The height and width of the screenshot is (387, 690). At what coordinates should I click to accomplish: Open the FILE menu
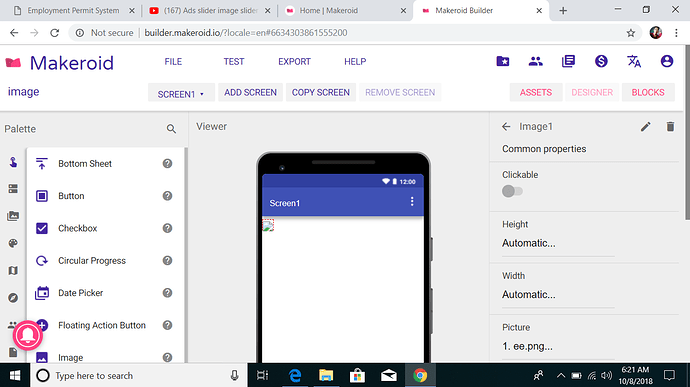[173, 62]
